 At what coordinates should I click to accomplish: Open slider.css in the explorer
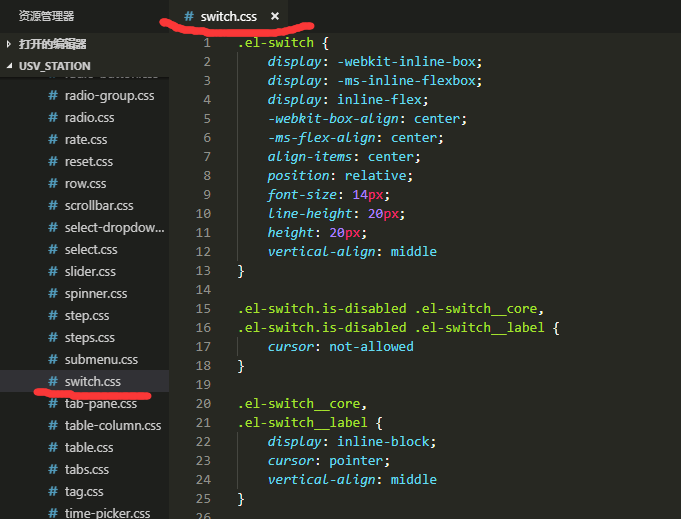(90, 271)
